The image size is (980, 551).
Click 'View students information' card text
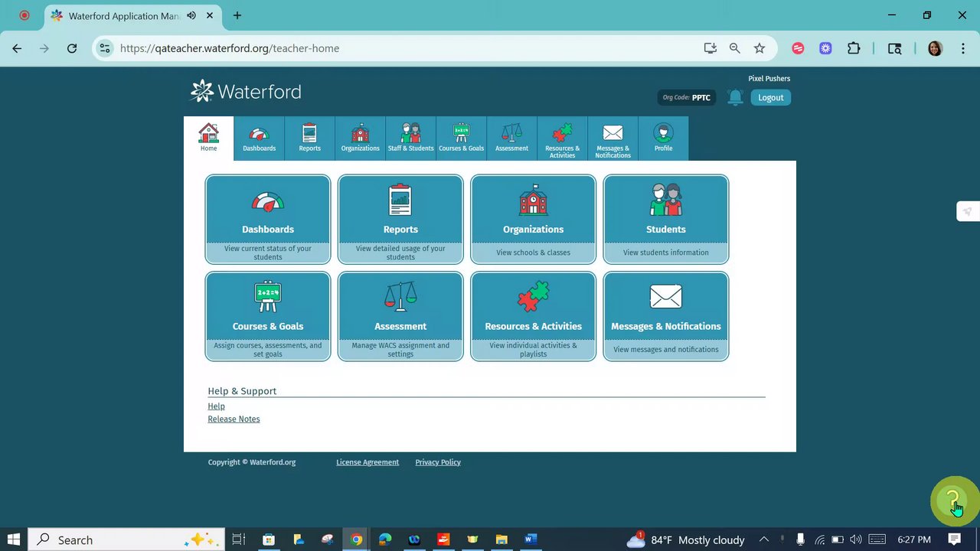pos(666,253)
